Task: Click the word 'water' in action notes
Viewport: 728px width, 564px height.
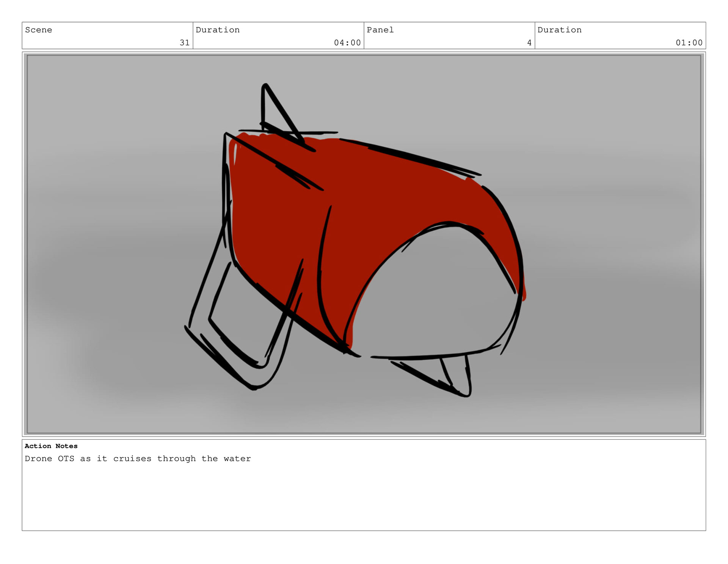Action: tap(237, 459)
